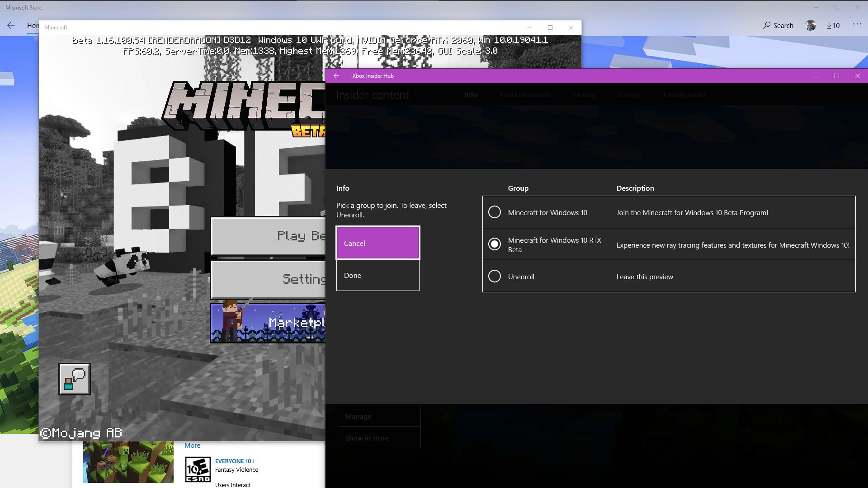Viewport: 868px width, 488px height.
Task: Select Minecraft for Windows 10 RTX Beta
Action: [x=495, y=244]
